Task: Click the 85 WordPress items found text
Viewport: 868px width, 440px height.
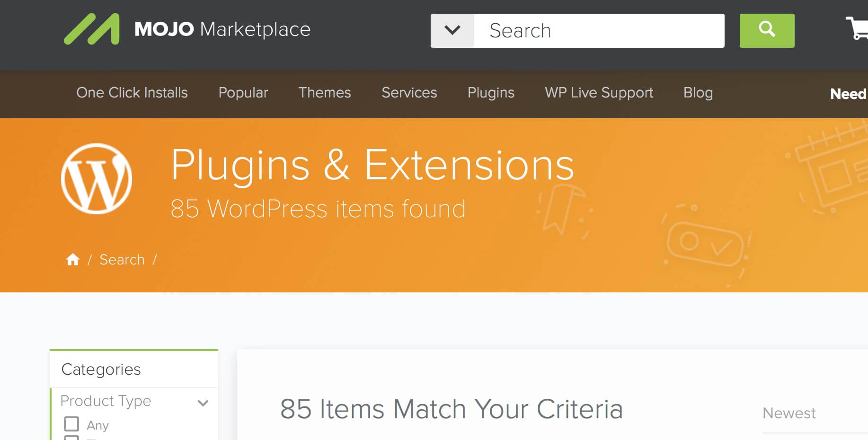Action: click(x=318, y=209)
